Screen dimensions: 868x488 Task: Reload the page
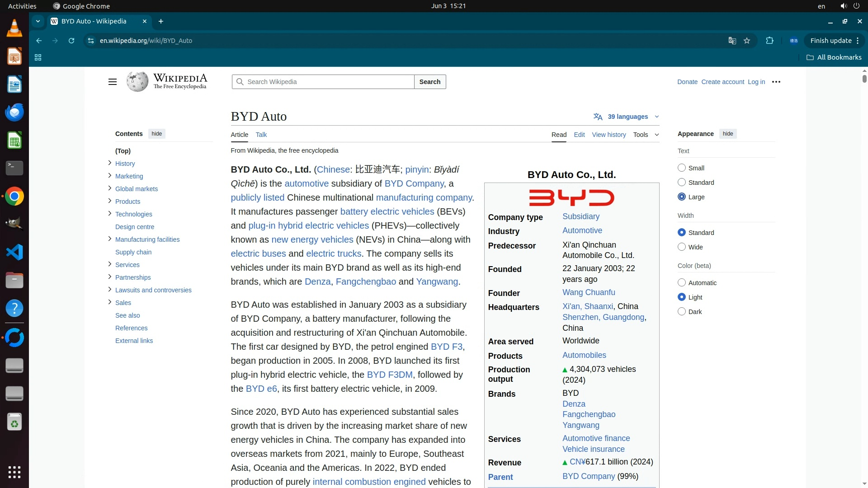click(71, 41)
